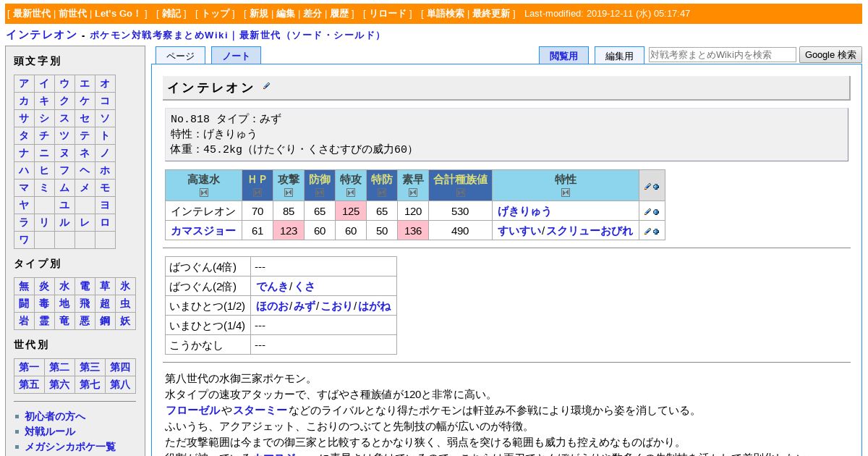Open 対戦ルール sidebar link
The image size is (868, 456).
tap(50, 431)
